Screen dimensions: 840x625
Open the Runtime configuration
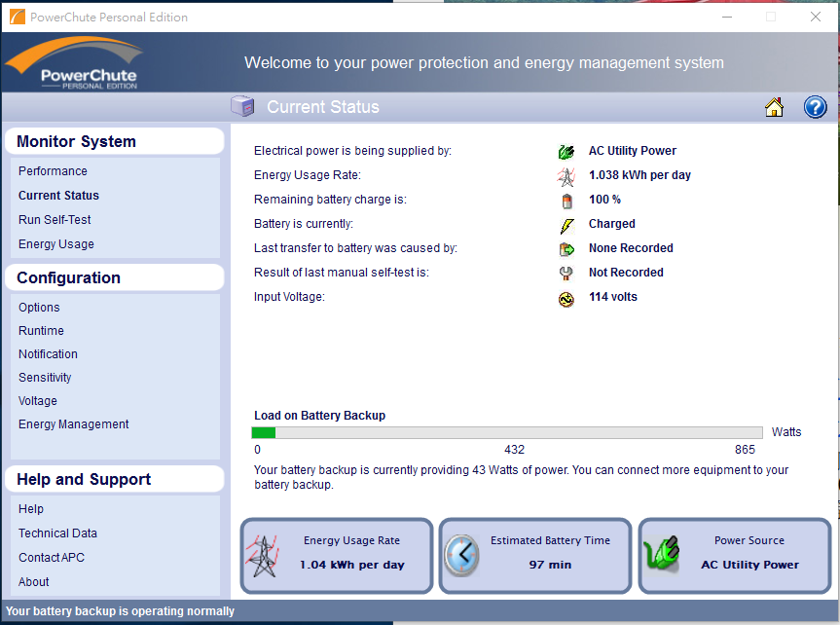pyautogui.click(x=41, y=331)
